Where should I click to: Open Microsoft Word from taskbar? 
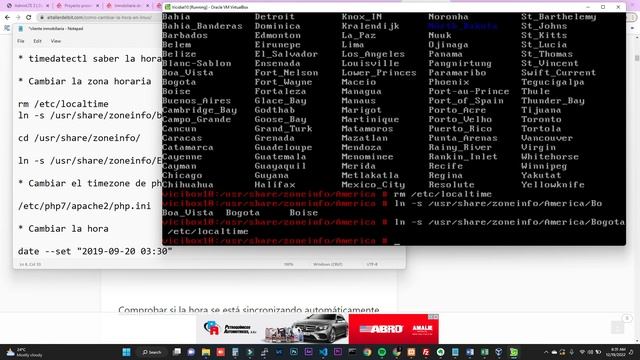[470, 352]
